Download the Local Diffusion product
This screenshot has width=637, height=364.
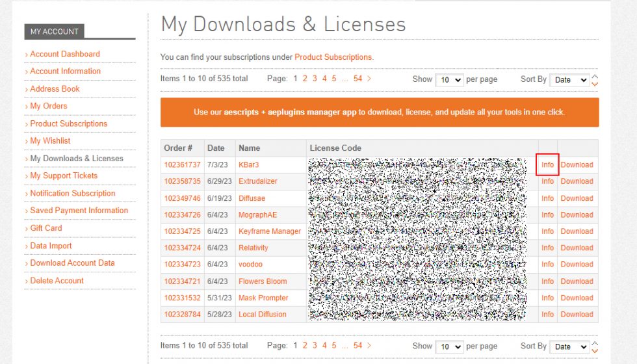(577, 315)
